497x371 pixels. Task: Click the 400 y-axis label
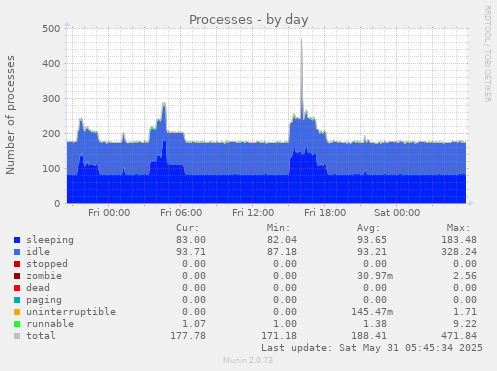51,64
